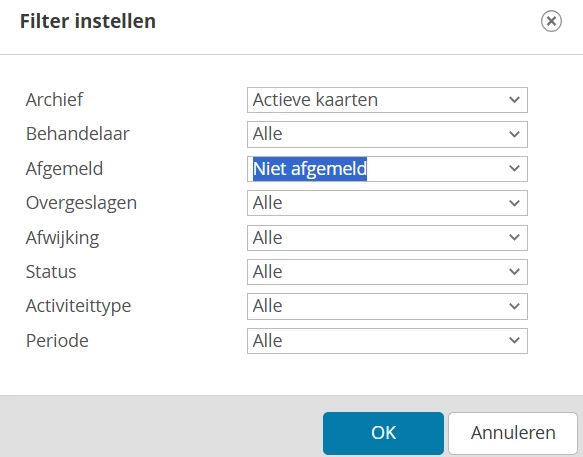Image resolution: width=583 pixels, height=457 pixels.
Task: Close the Filter instellen dialog with X icon
Action: click(x=551, y=21)
